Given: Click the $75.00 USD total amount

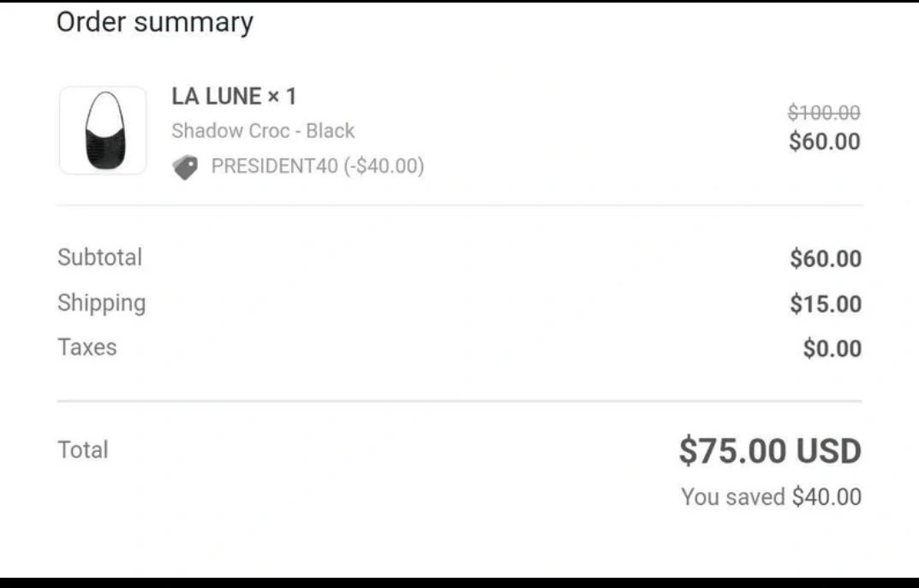Looking at the screenshot, I should (x=770, y=451).
